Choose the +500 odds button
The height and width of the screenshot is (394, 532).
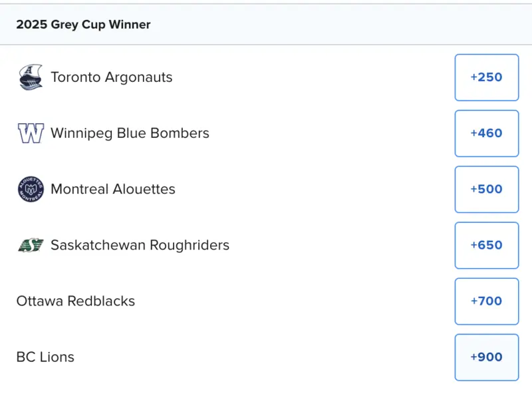point(486,189)
